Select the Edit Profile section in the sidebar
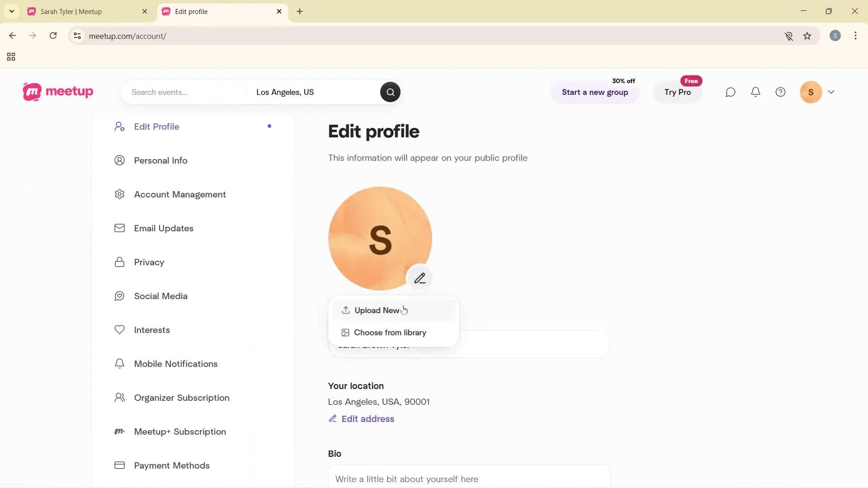 [156, 127]
